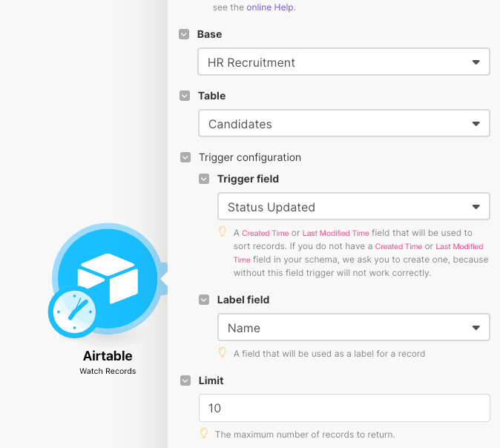Viewport: 500px width, 448px height.
Task: Toggle the Table checkbox
Action: pos(184,96)
